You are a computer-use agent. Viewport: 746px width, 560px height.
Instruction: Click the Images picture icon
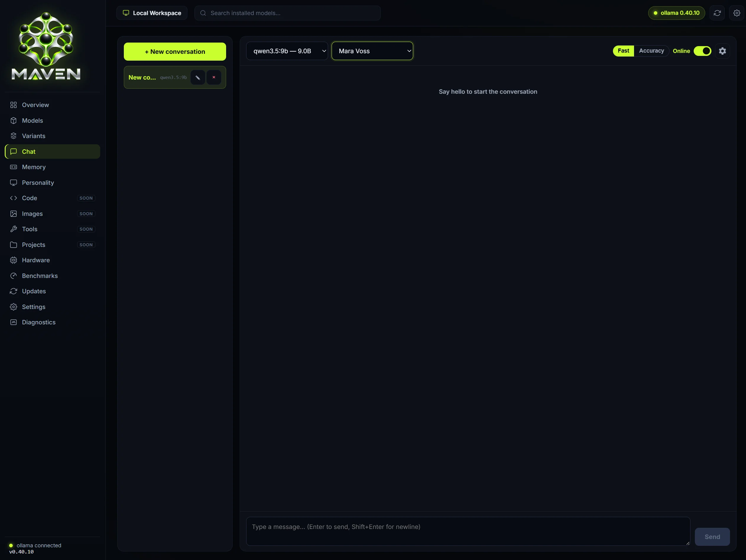click(x=14, y=213)
